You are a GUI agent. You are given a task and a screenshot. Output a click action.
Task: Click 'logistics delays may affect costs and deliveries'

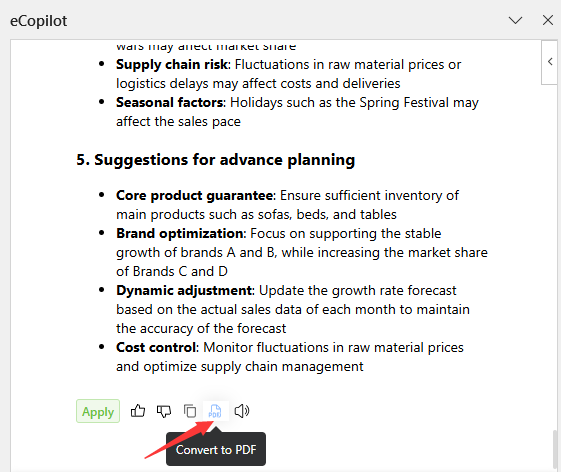click(258, 84)
